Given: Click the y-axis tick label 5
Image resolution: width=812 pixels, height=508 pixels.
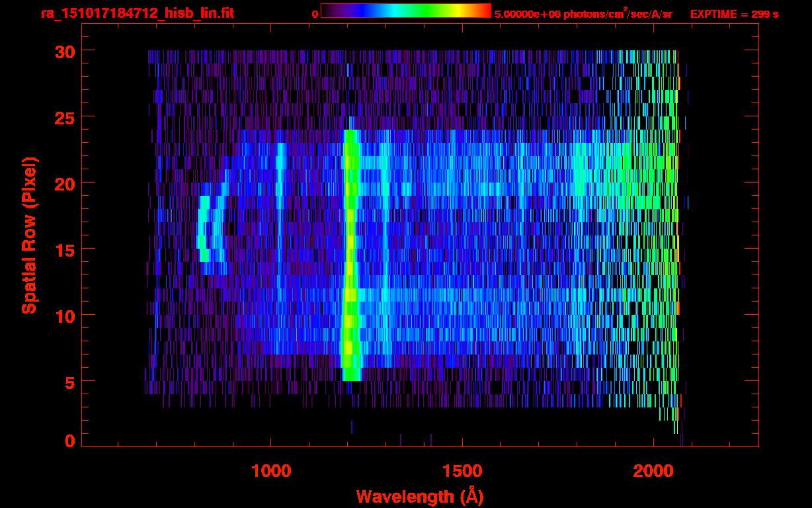Looking at the screenshot, I should pos(69,382).
